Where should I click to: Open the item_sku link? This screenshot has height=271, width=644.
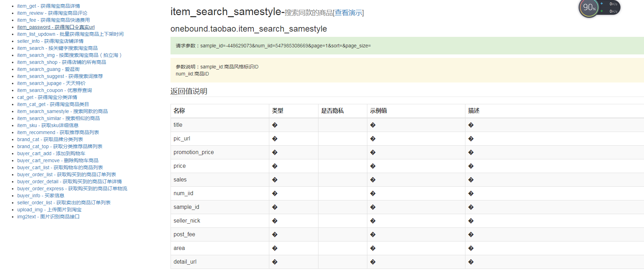point(48,125)
